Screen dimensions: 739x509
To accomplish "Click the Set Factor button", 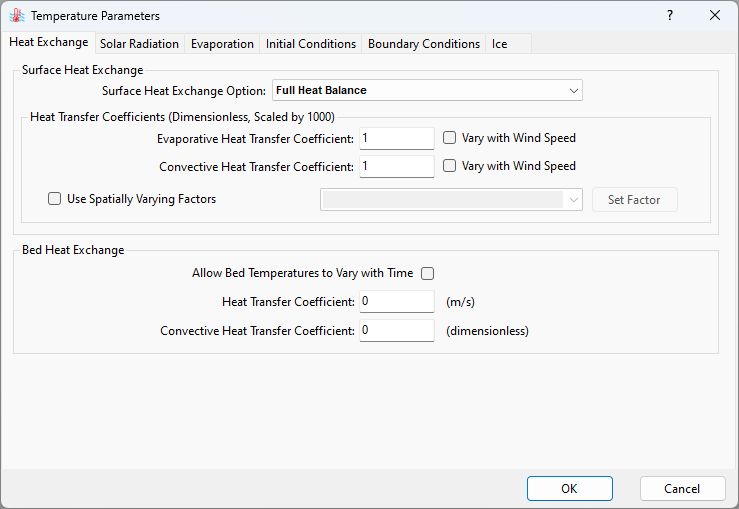I will pos(634,200).
